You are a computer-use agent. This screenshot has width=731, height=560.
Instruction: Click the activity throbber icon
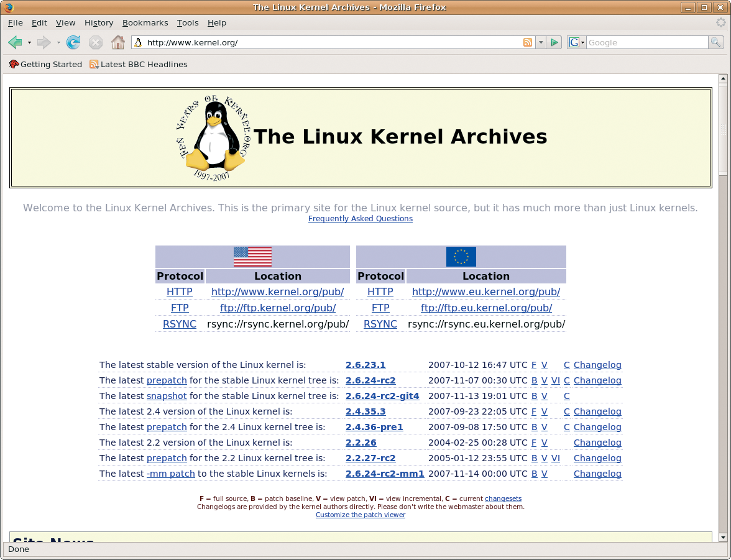point(721,22)
